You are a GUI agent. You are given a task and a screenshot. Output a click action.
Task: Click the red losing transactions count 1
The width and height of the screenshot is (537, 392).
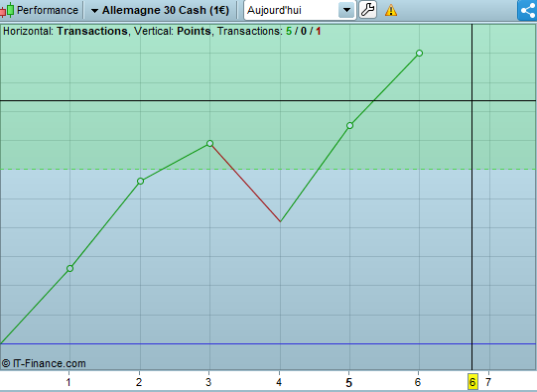tap(319, 31)
